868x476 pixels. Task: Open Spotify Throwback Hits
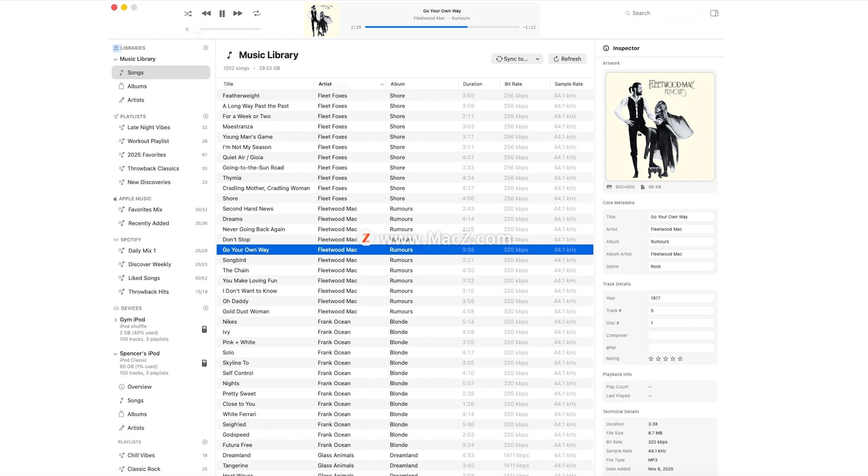pos(161,292)
